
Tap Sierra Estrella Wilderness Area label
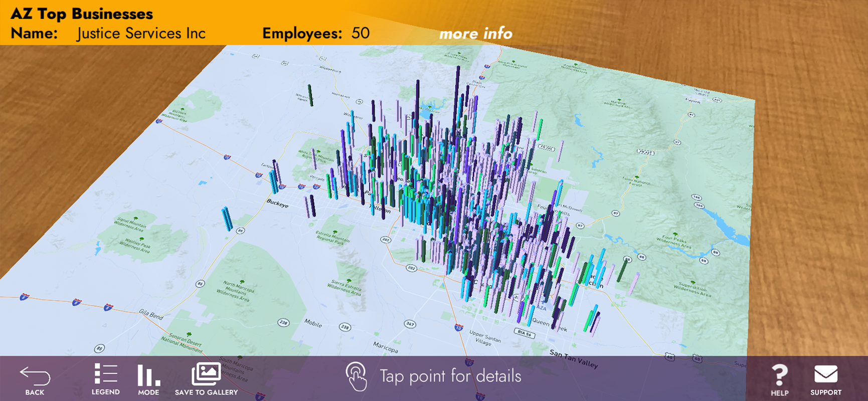pos(344,287)
